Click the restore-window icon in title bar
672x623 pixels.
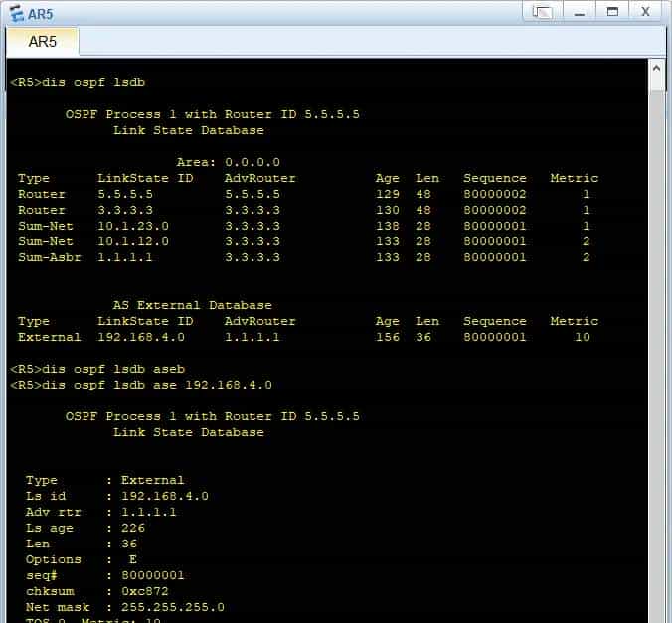pos(542,12)
